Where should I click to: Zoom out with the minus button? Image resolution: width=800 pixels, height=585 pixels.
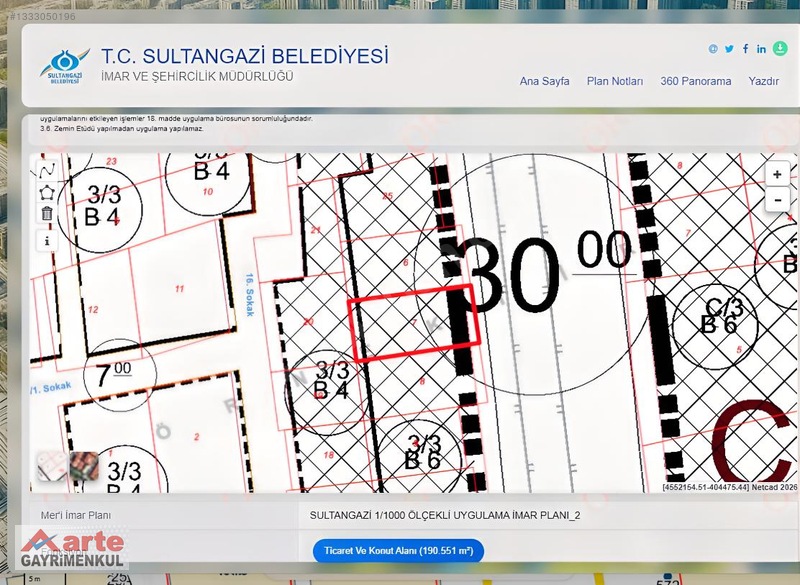pyautogui.click(x=777, y=199)
